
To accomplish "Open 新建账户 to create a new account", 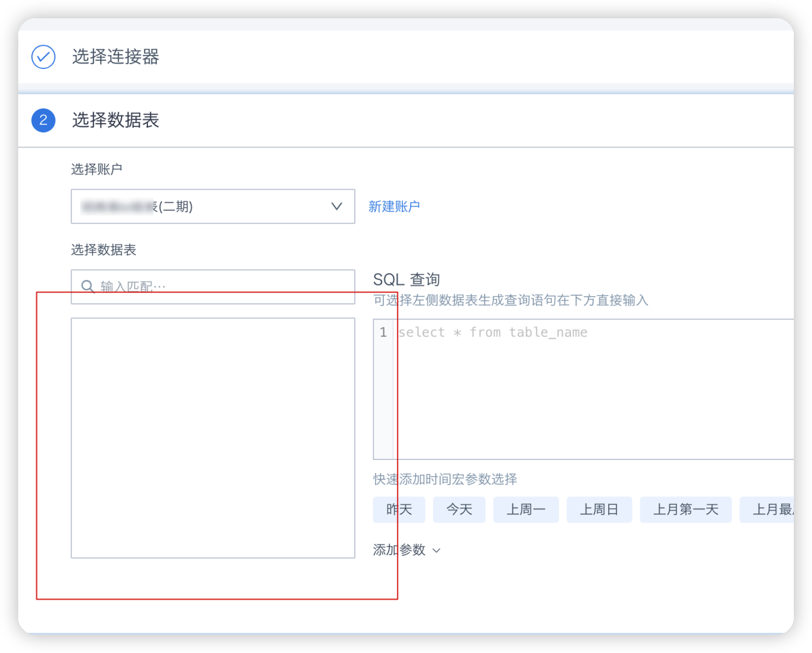I will pos(394,206).
